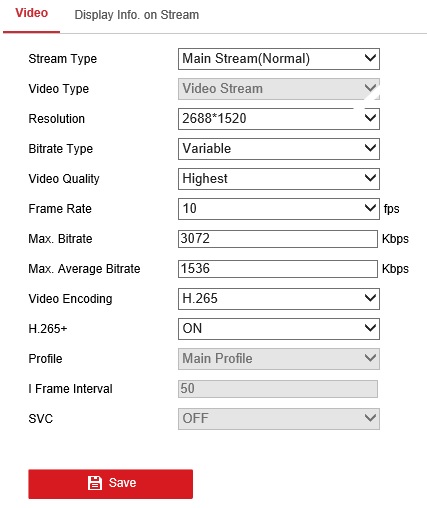Focus the Max. Average Bitrate field

[278, 269]
